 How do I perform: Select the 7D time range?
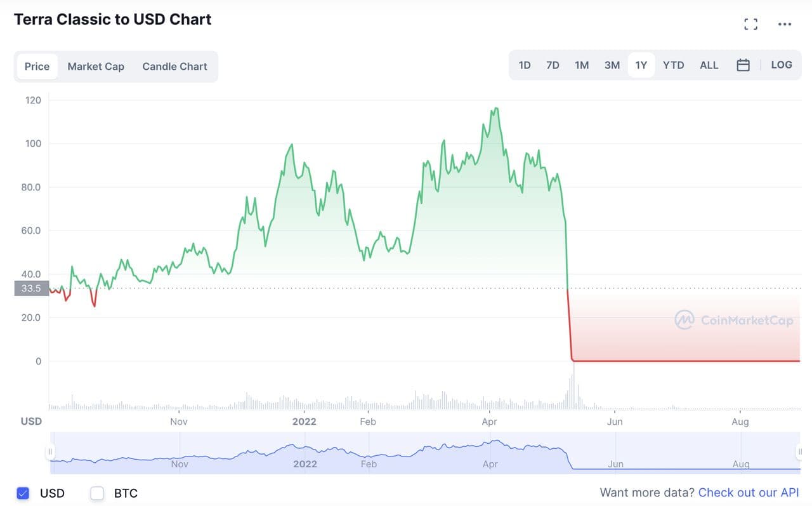pos(553,65)
